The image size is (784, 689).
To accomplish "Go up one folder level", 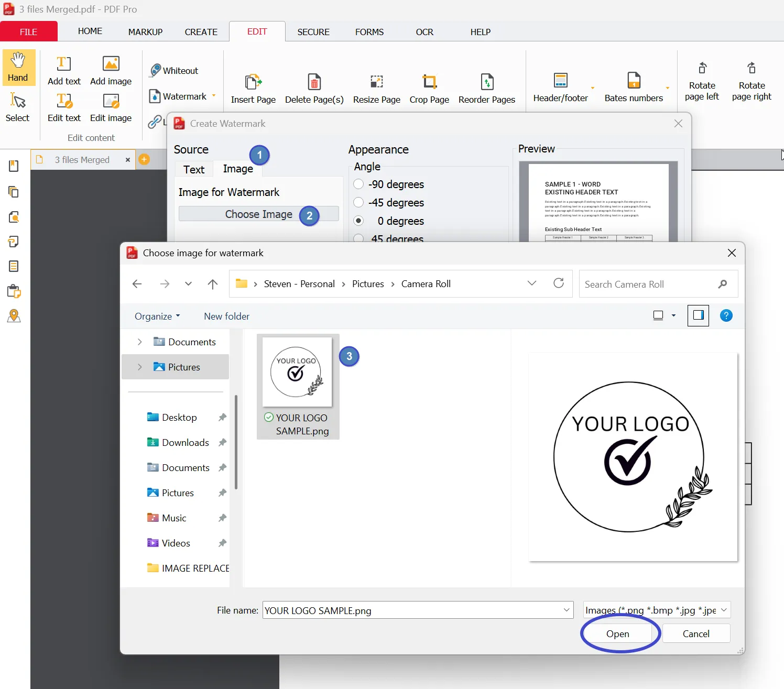I will pyautogui.click(x=212, y=284).
